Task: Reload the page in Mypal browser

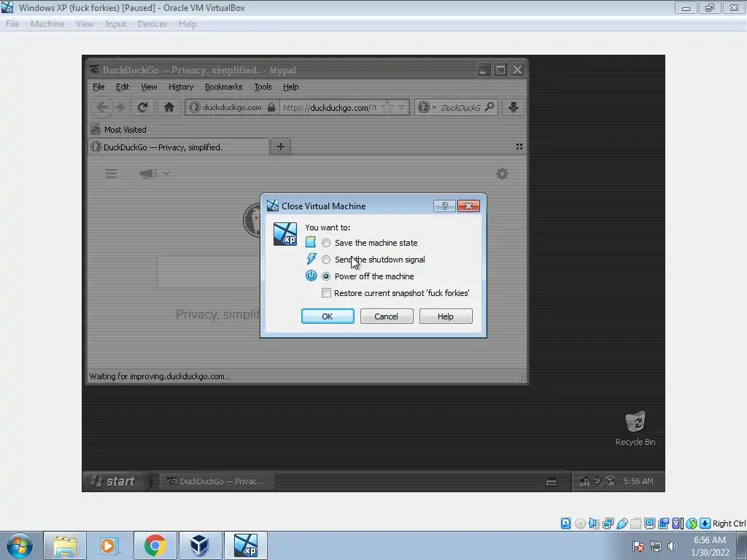Action: point(142,107)
